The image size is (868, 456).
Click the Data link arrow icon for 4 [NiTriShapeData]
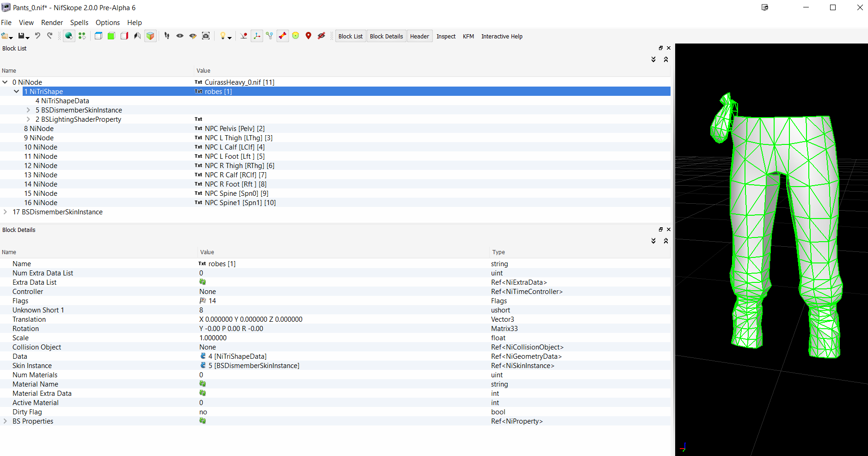[x=203, y=356]
